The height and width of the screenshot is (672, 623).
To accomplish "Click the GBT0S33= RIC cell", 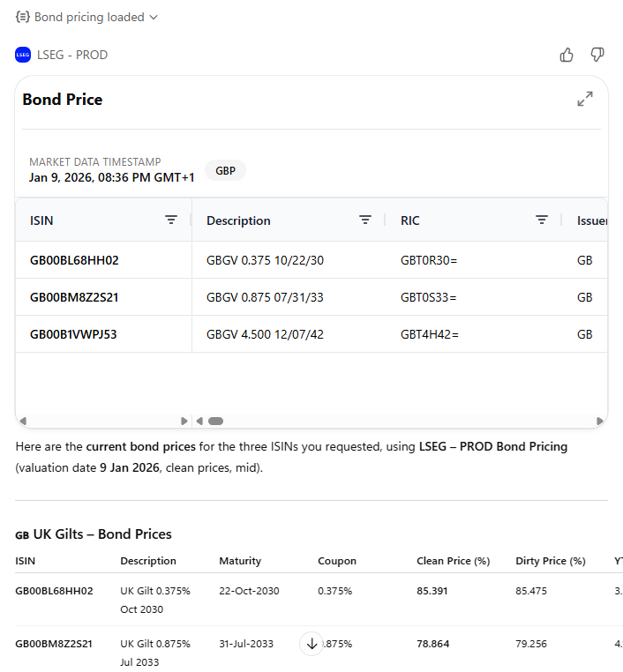I will pyautogui.click(x=428, y=297).
